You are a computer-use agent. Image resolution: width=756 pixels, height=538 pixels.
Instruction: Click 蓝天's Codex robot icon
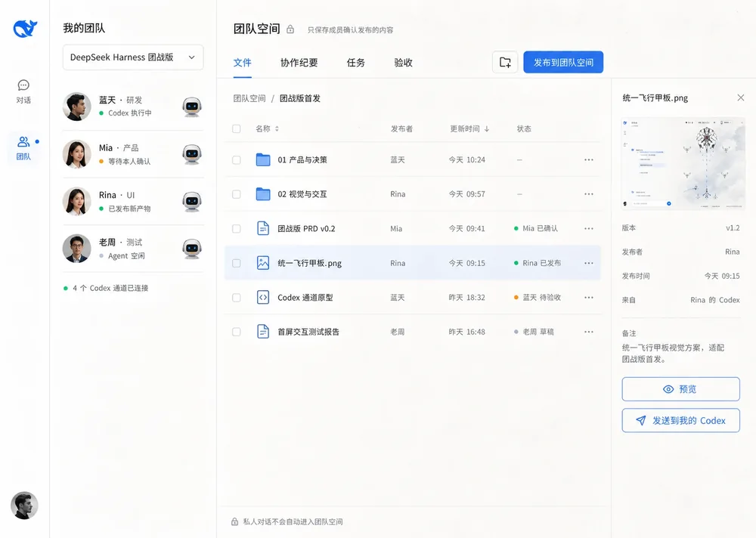pos(192,107)
